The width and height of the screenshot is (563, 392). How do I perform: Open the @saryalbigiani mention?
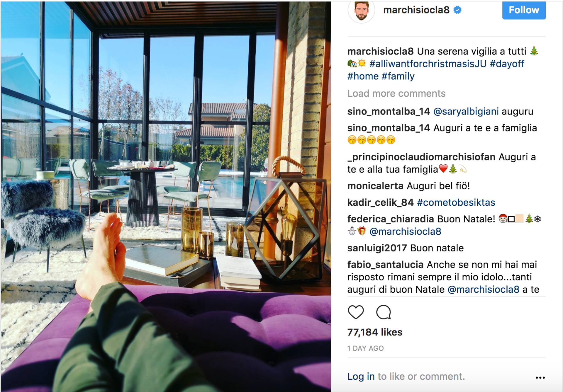466,111
